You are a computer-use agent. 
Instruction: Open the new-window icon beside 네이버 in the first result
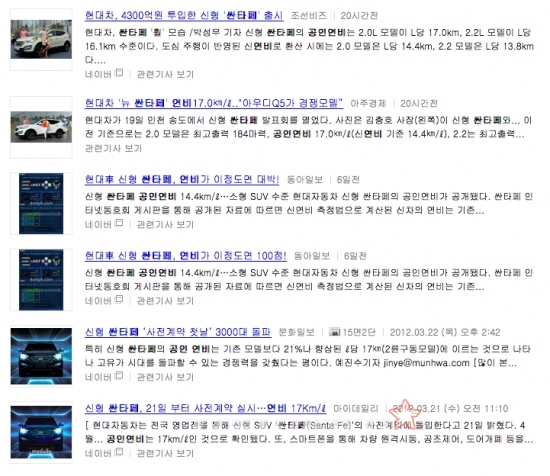(119, 73)
